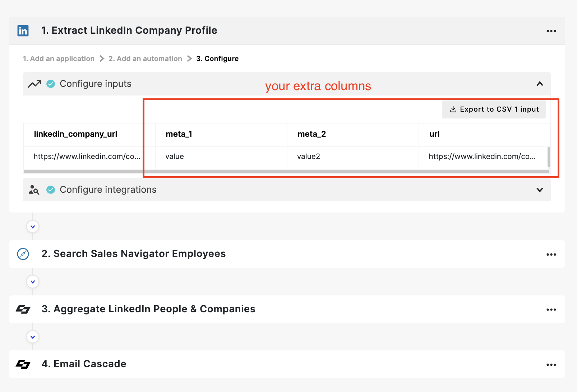Open the more options menu for Extract LinkedIn Company Profile

(551, 31)
